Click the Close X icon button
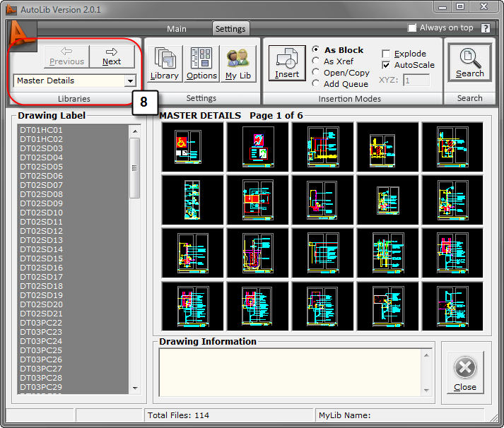 point(465,372)
